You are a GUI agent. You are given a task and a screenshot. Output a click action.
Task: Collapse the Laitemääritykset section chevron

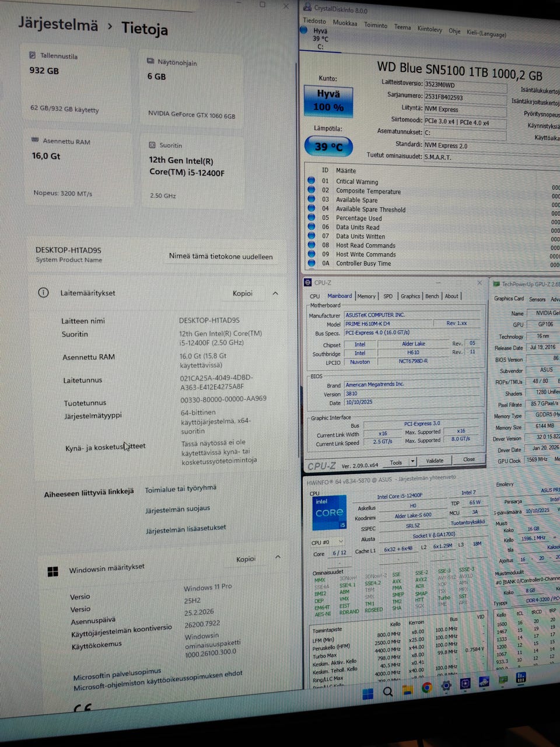tap(275, 293)
